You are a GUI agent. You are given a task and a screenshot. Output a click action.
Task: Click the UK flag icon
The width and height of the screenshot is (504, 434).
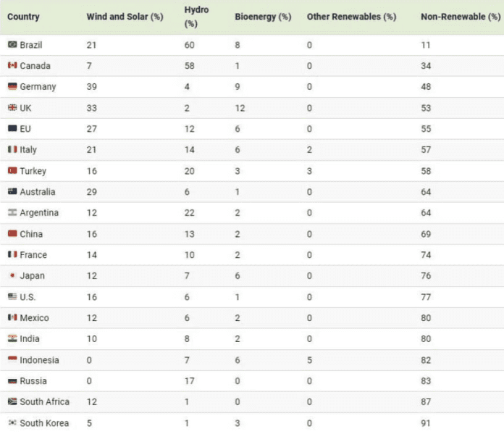[12, 108]
